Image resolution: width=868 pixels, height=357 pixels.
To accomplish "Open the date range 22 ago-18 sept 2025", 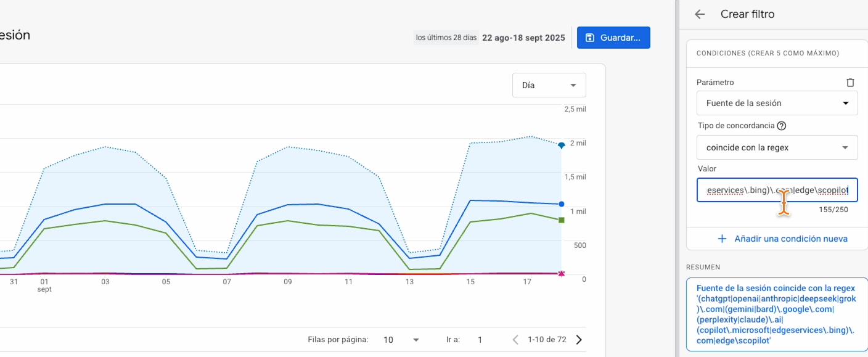I will [523, 38].
